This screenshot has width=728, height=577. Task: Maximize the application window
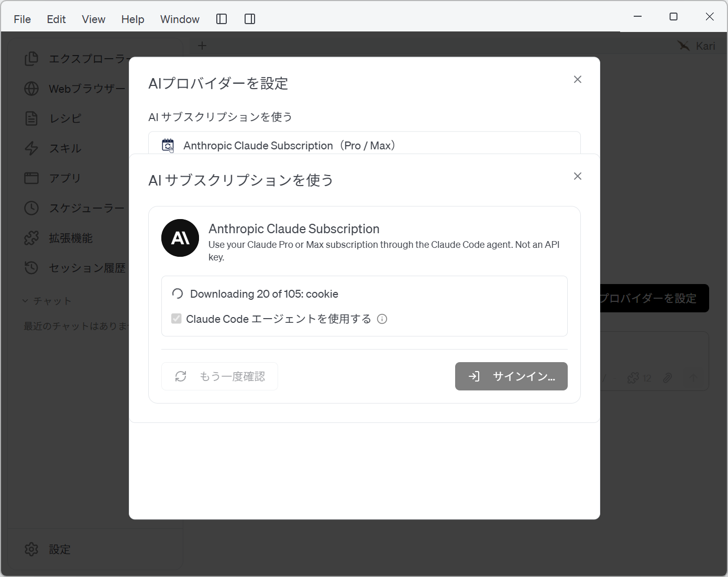point(674,17)
